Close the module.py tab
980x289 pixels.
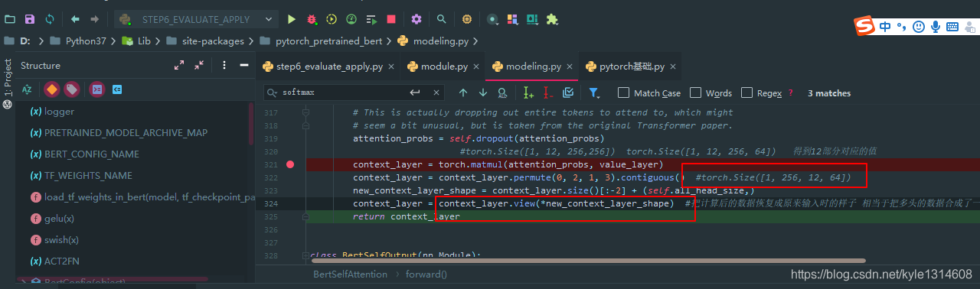(x=476, y=67)
